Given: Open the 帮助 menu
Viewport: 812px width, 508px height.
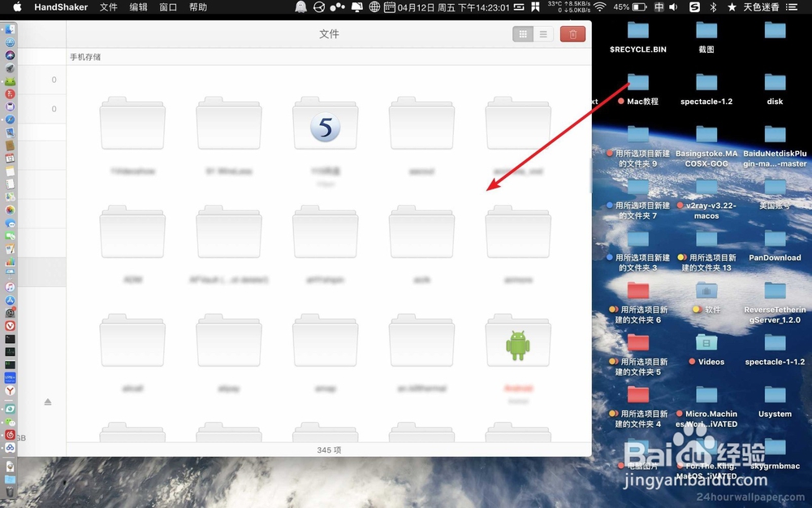Looking at the screenshot, I should coord(198,7).
